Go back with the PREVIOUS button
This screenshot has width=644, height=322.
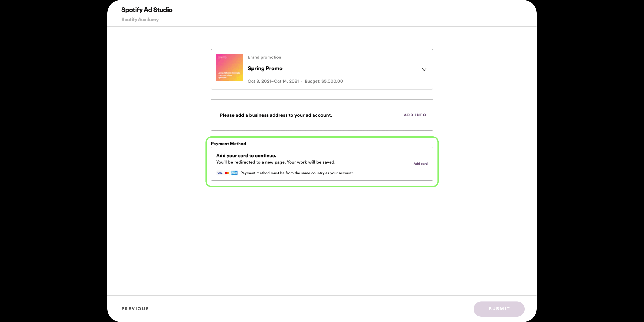click(135, 309)
